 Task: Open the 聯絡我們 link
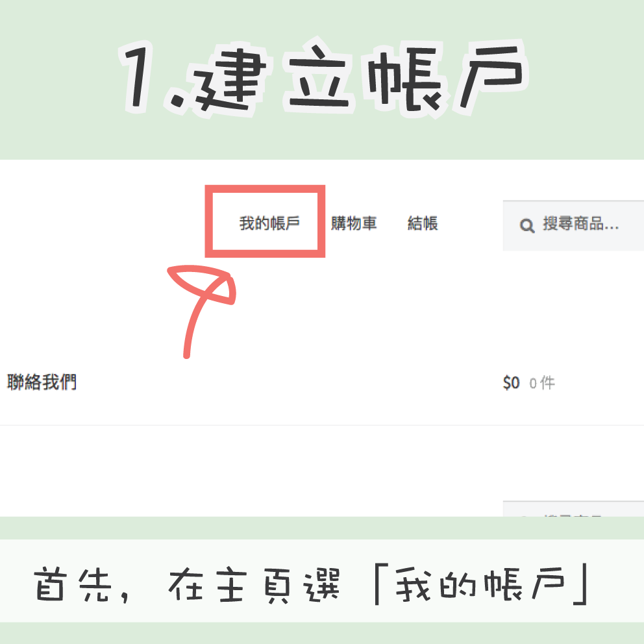[x=42, y=382]
